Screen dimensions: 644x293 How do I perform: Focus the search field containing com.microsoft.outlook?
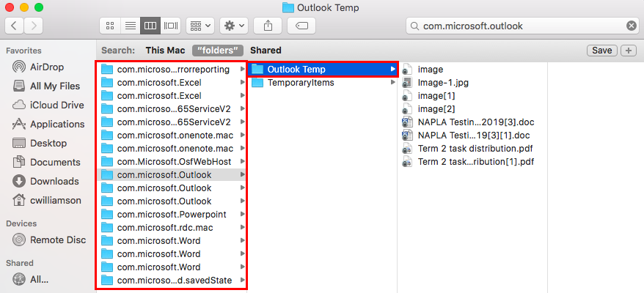point(522,26)
